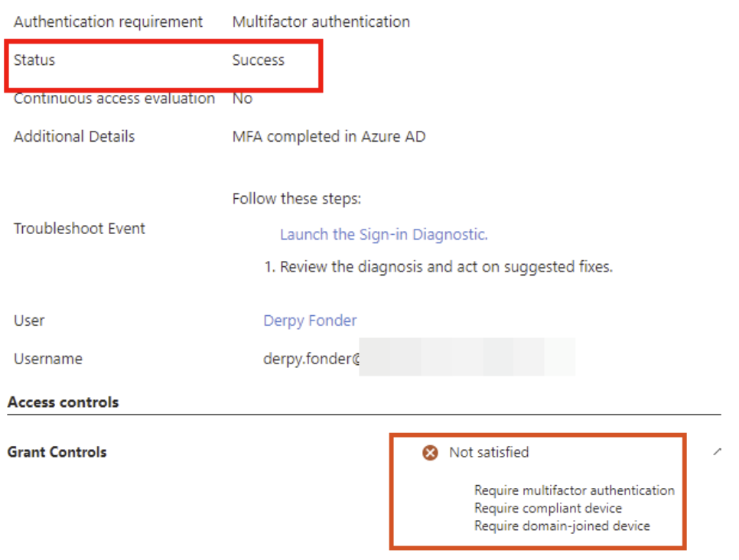Click the Multifactor authentication requirement text
The width and height of the screenshot is (739, 560).
click(x=321, y=21)
